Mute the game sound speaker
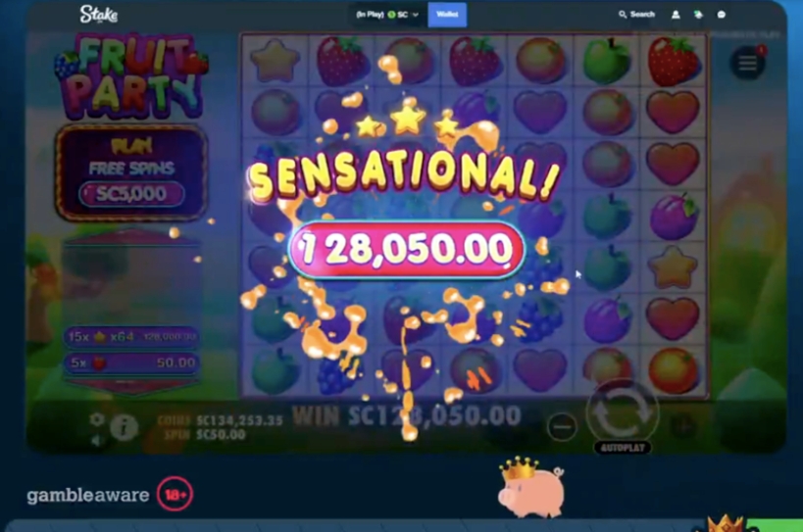The image size is (803, 532). click(96, 441)
